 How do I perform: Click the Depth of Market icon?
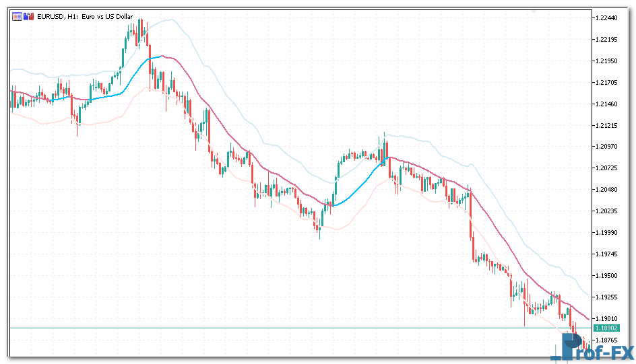tap(28, 16)
